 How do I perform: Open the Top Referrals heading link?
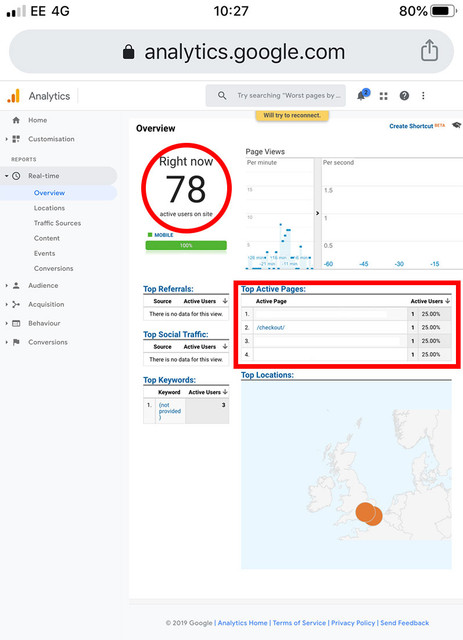tap(168, 289)
